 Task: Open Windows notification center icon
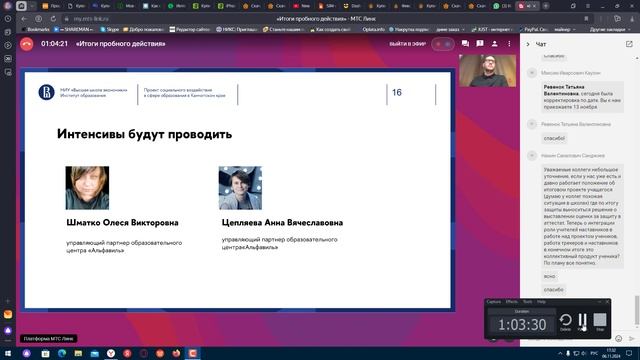coord(629,353)
